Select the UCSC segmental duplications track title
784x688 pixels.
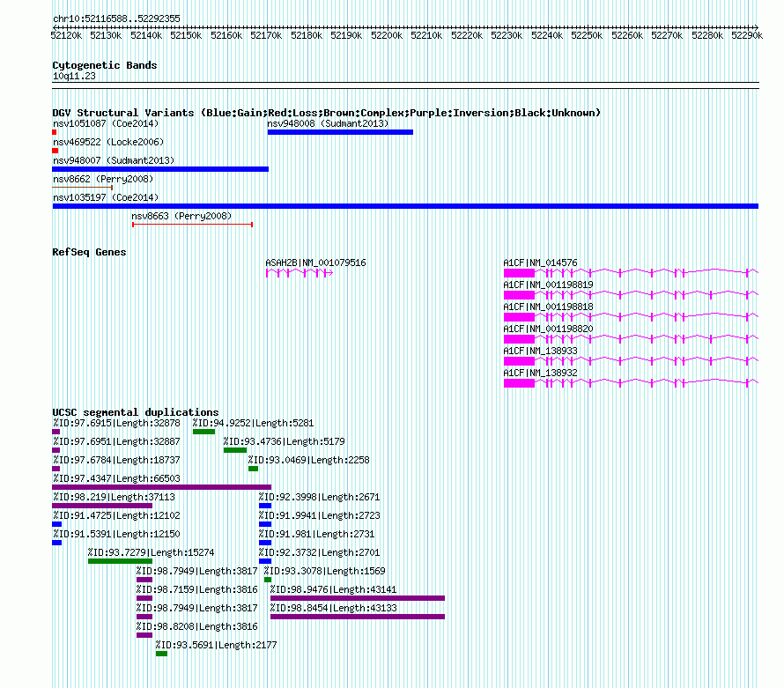click(136, 412)
